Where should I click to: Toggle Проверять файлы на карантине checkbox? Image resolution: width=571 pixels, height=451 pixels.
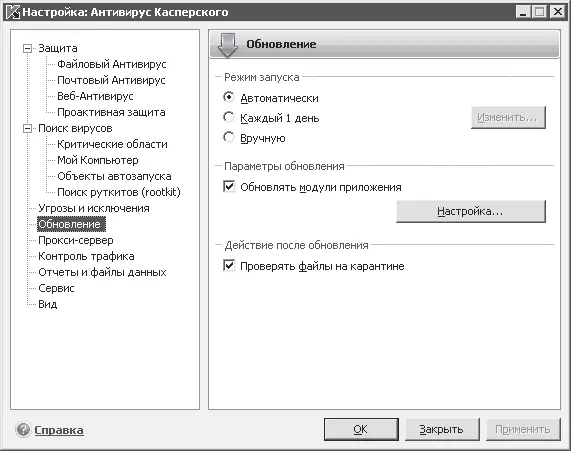tap(229, 265)
